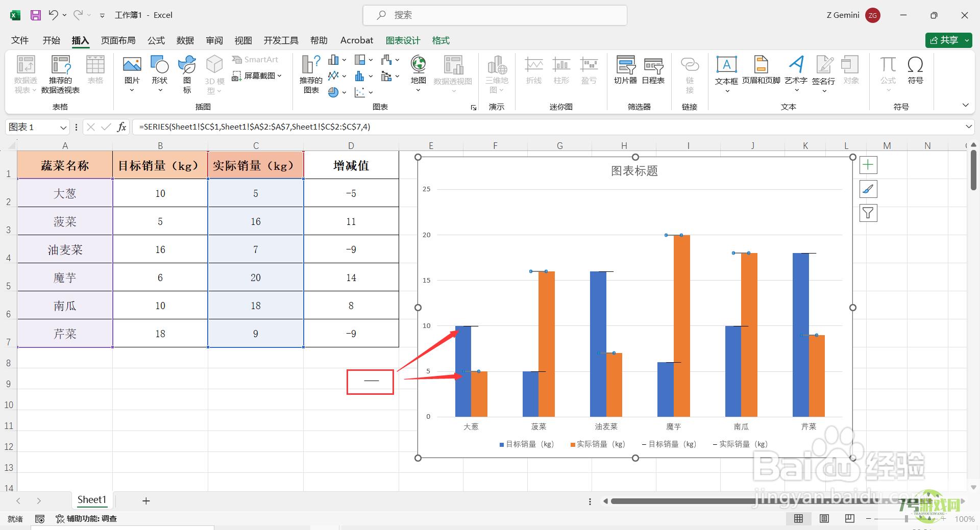Click macro recording icon in status bar
This screenshot has height=530, width=980.
[40, 519]
